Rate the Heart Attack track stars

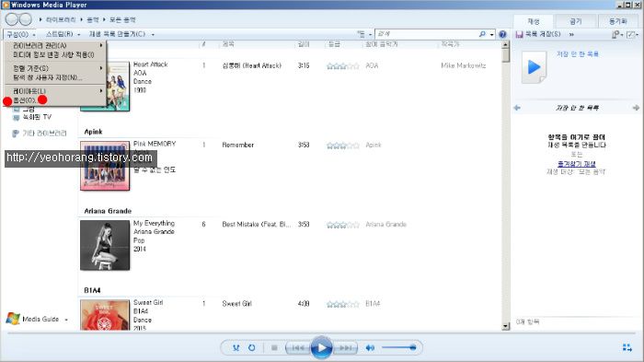pyautogui.click(x=342, y=65)
